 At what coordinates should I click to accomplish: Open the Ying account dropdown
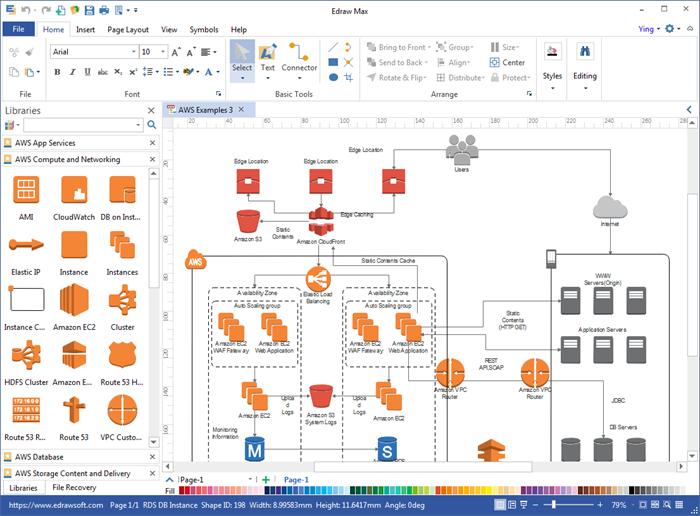point(649,29)
